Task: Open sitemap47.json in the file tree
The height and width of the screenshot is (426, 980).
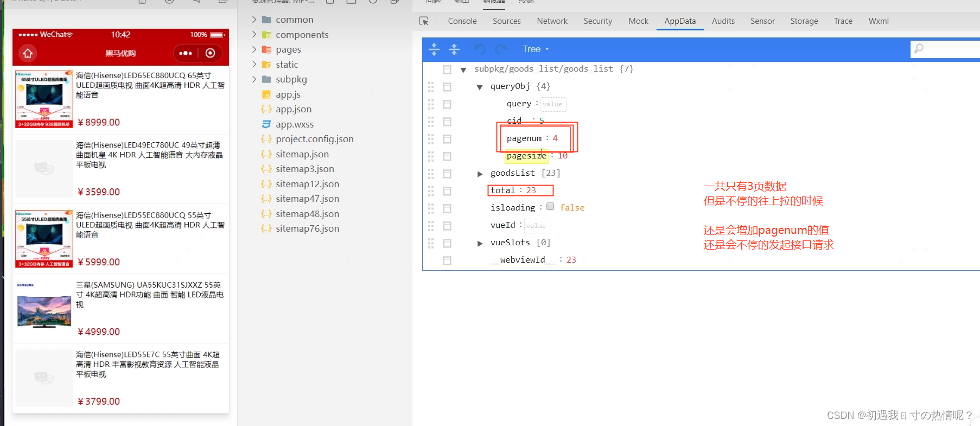Action: tap(307, 199)
